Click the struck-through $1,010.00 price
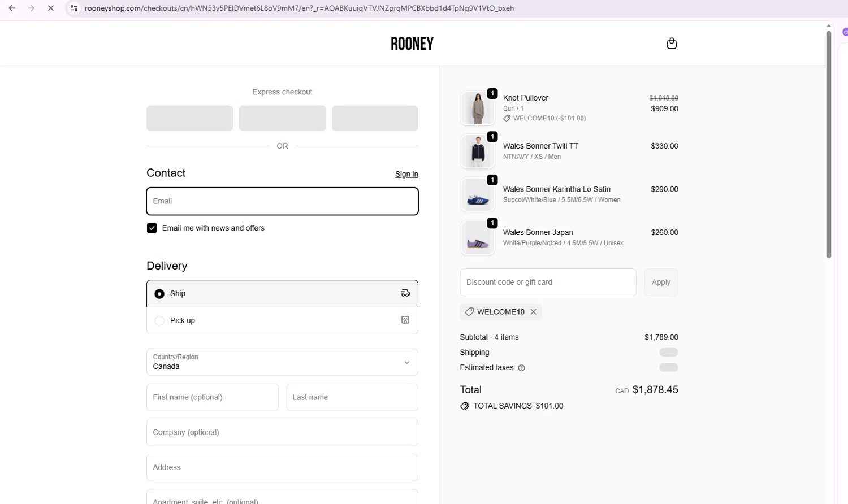This screenshot has height=504, width=848. point(664,98)
